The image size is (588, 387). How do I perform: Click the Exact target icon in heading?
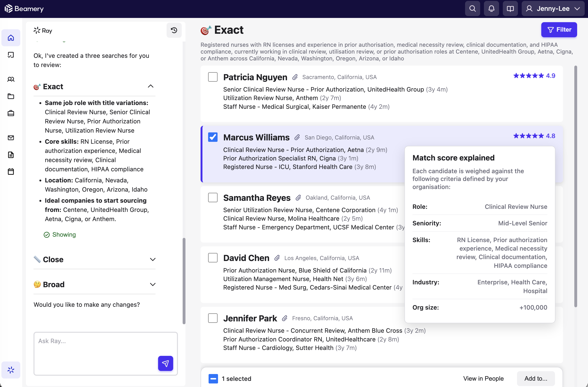pos(206,30)
